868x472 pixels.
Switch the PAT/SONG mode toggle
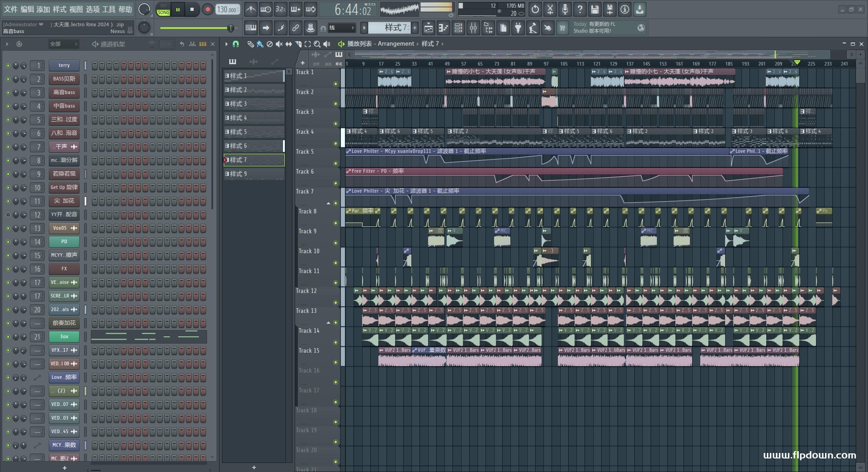coord(163,10)
